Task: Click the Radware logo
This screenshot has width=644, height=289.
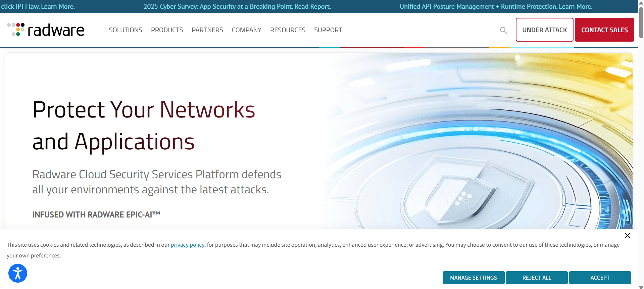Action: pos(46,30)
